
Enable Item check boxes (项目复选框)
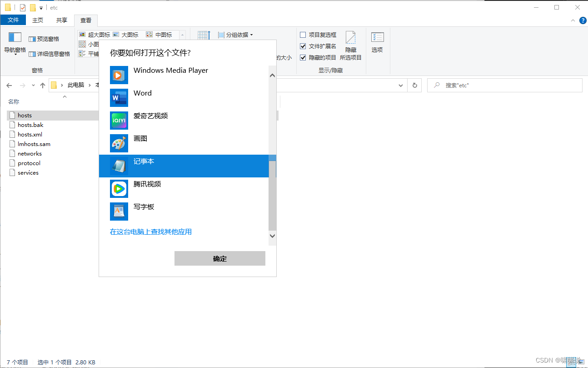click(303, 35)
